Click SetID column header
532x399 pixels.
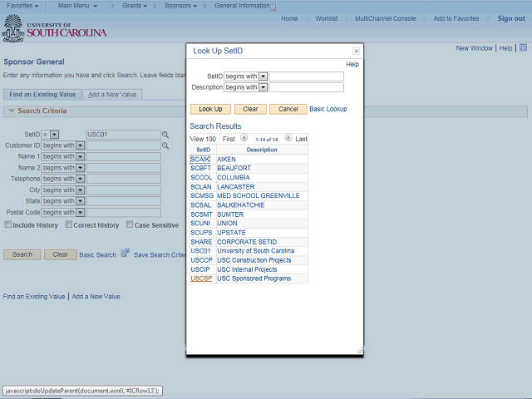(x=203, y=150)
